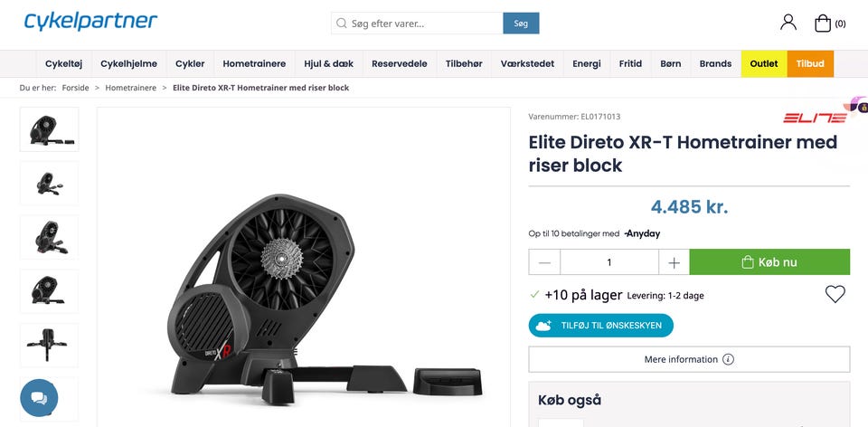Click the Anyday payment logo
The width and height of the screenshot is (868, 427).
click(642, 233)
